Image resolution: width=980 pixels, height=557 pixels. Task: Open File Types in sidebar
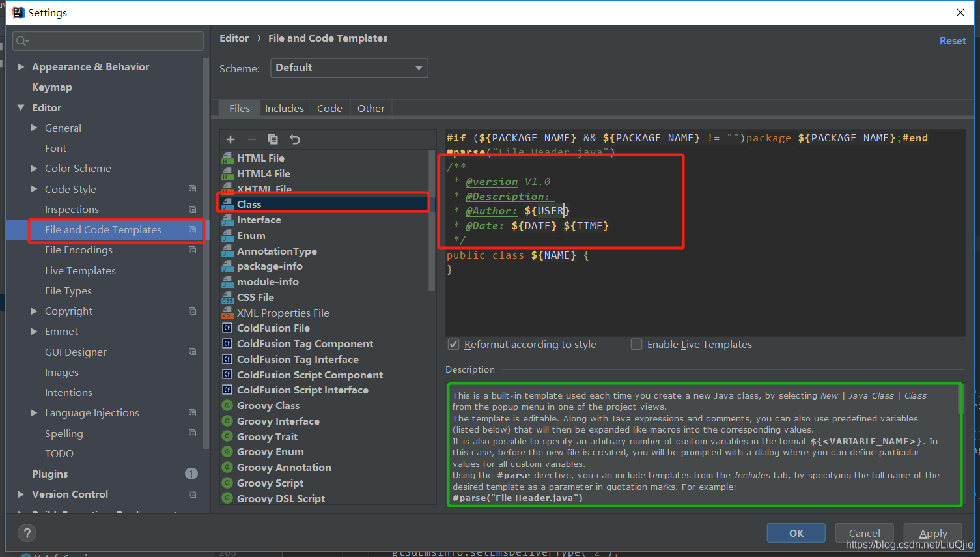tap(68, 291)
